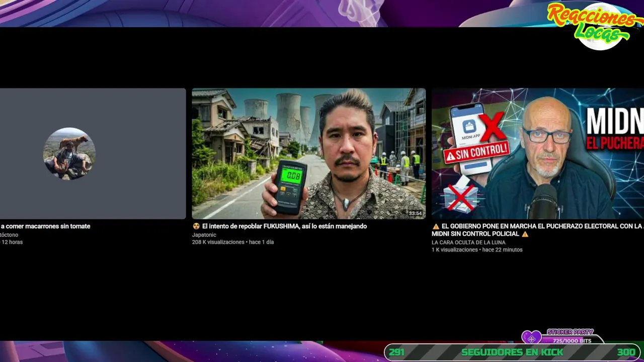Click the 291 follower count number
The width and height of the screenshot is (644, 362).
[x=396, y=352]
